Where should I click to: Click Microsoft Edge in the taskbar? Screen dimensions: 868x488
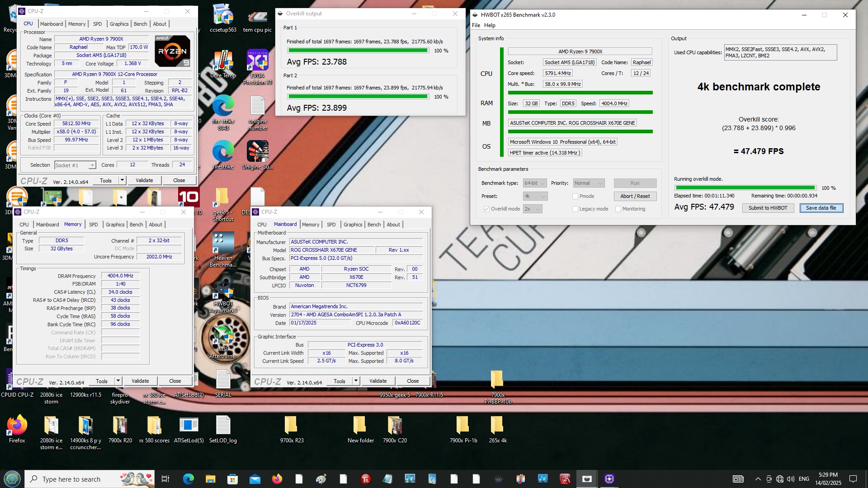point(188,479)
